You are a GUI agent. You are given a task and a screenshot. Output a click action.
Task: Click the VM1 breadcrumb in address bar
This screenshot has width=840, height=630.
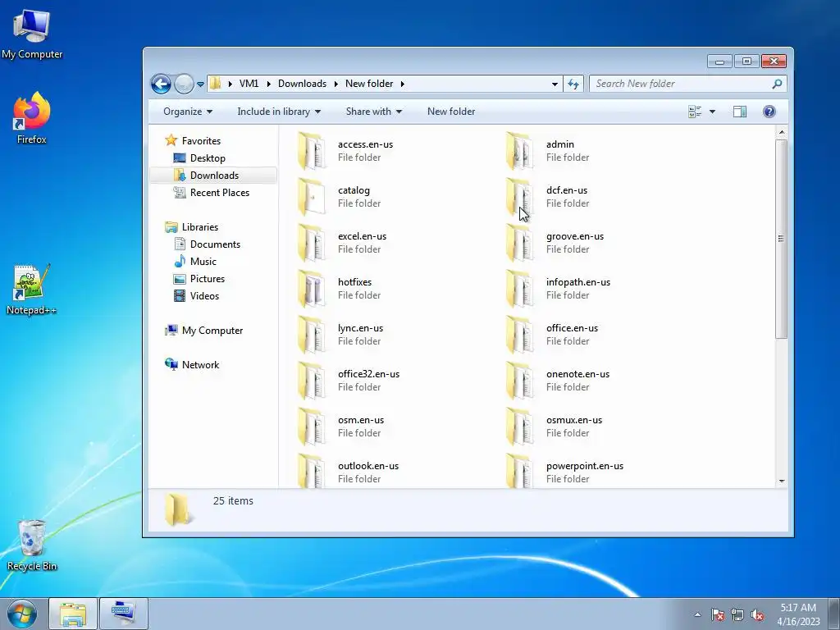(249, 84)
